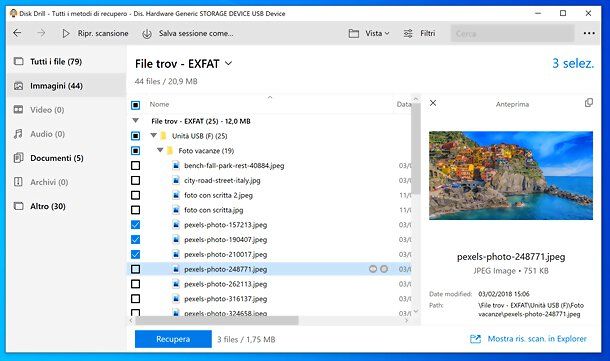This screenshot has height=361, width=610.
Task: Click foto con scritta 2.jpeg file icon
Action: click(176, 195)
